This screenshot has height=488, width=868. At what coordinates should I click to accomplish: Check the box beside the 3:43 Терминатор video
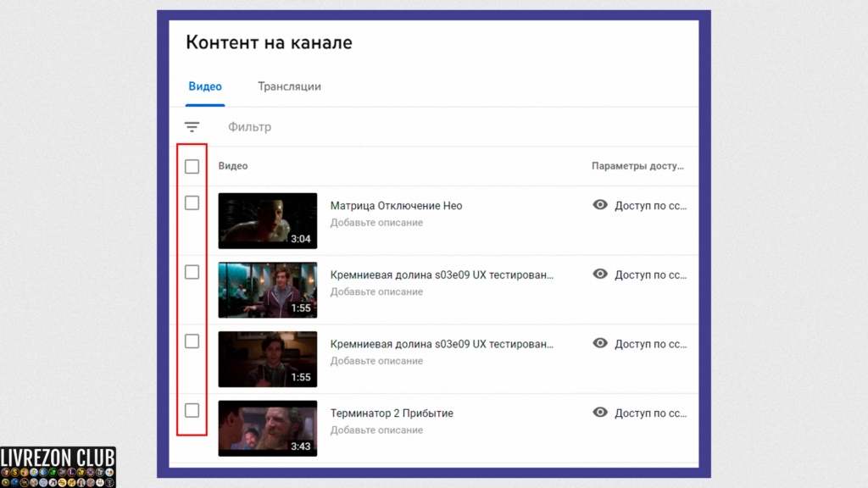pos(192,411)
